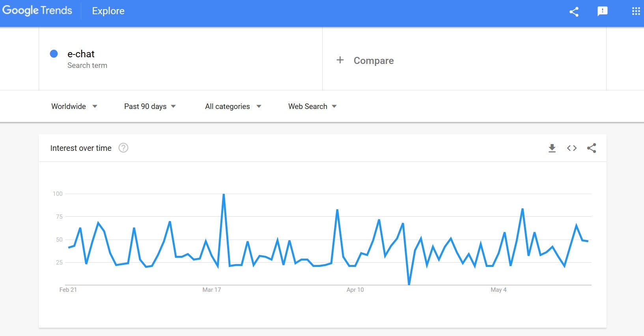Open the Interest over time help icon
This screenshot has width=644, height=336.
click(123, 148)
